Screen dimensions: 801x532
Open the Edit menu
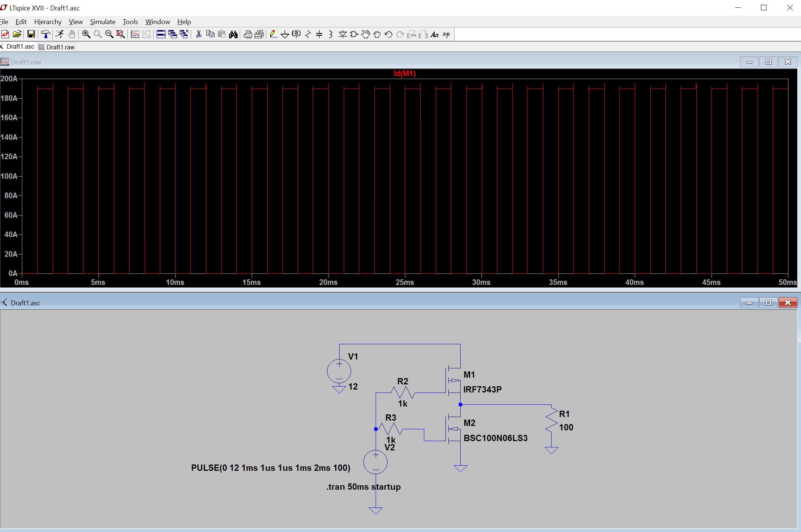tap(21, 22)
